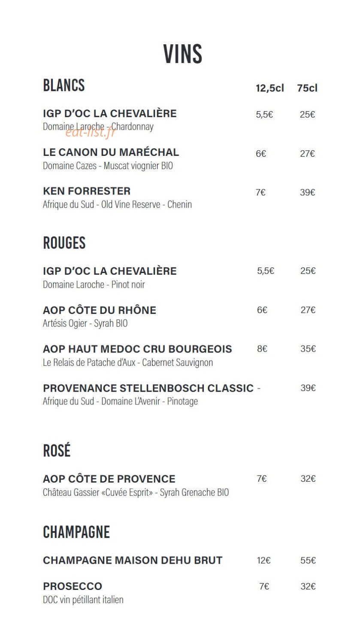Click the ROUGES section heading

tap(64, 243)
